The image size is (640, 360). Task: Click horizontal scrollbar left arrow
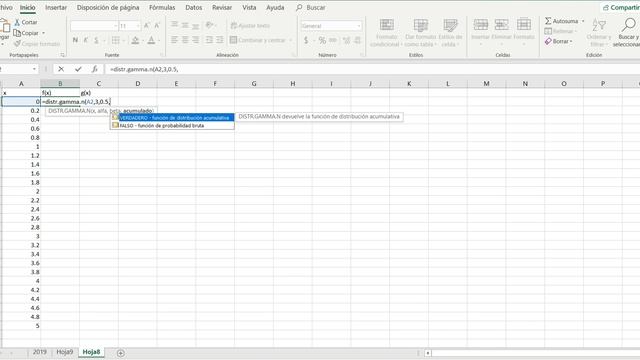pos(428,353)
